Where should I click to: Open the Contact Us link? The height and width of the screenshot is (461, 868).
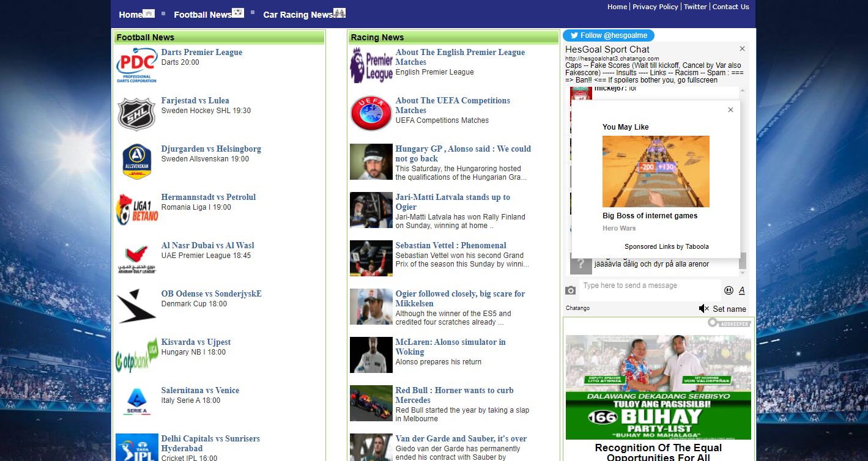coord(730,7)
